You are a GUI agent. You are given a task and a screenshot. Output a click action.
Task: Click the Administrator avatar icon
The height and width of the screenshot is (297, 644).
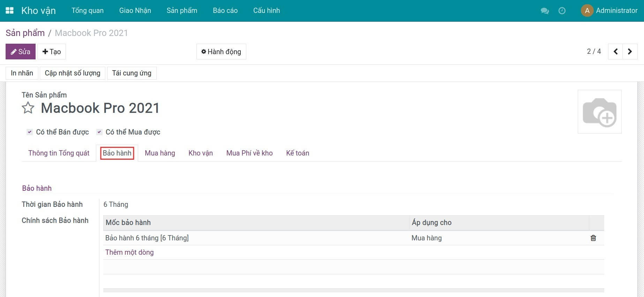[587, 10]
